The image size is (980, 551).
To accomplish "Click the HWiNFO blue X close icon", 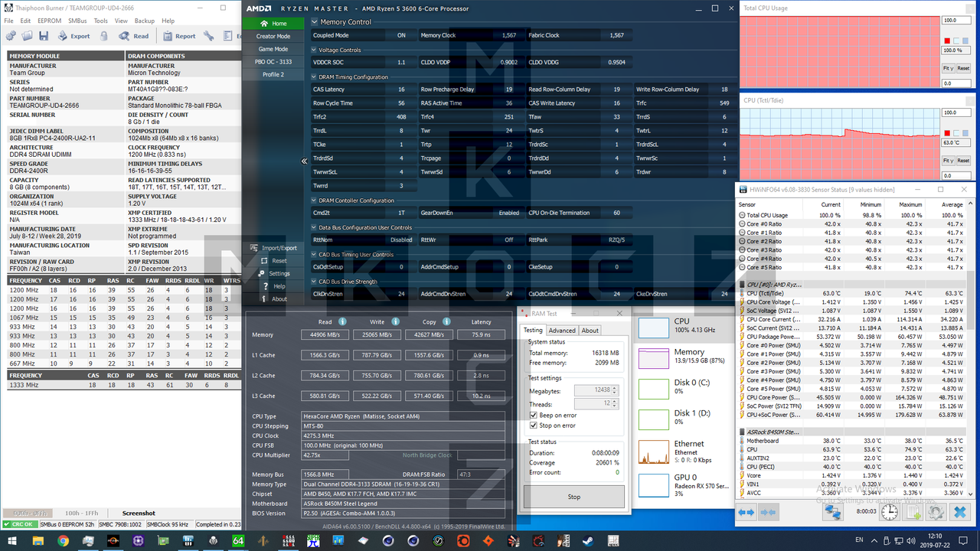I will pos(959,512).
